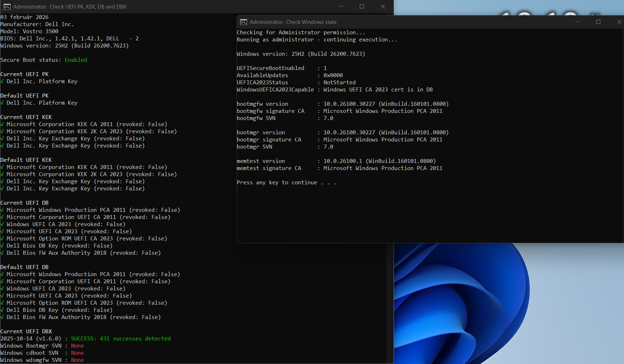Image resolution: width=624 pixels, height=364 pixels.
Task: Click the '2025-10-14 (v1.6.0)' DBX date
Action: [x=31, y=339]
